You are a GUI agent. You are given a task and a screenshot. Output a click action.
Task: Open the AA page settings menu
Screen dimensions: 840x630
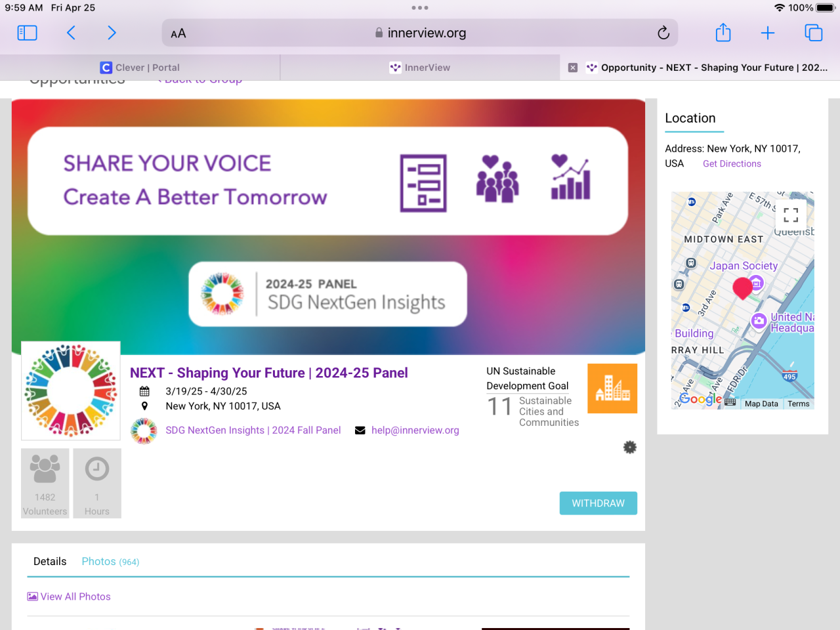[178, 33]
